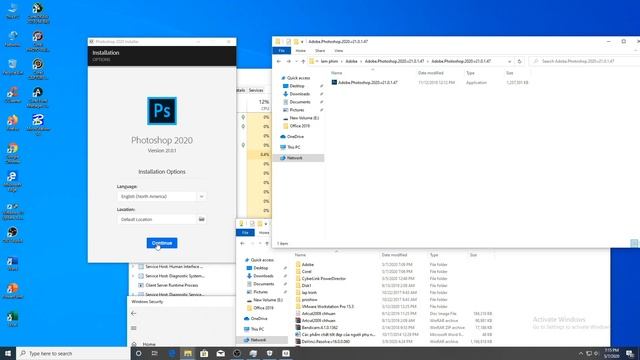The image size is (640, 360).
Task: Select Office 2019 in front explorer sidebar
Action: coord(299,126)
